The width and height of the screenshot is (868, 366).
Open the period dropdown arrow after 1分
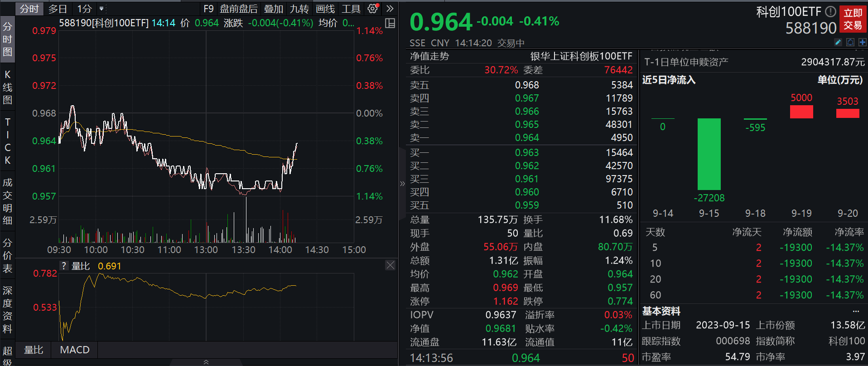coord(101,9)
